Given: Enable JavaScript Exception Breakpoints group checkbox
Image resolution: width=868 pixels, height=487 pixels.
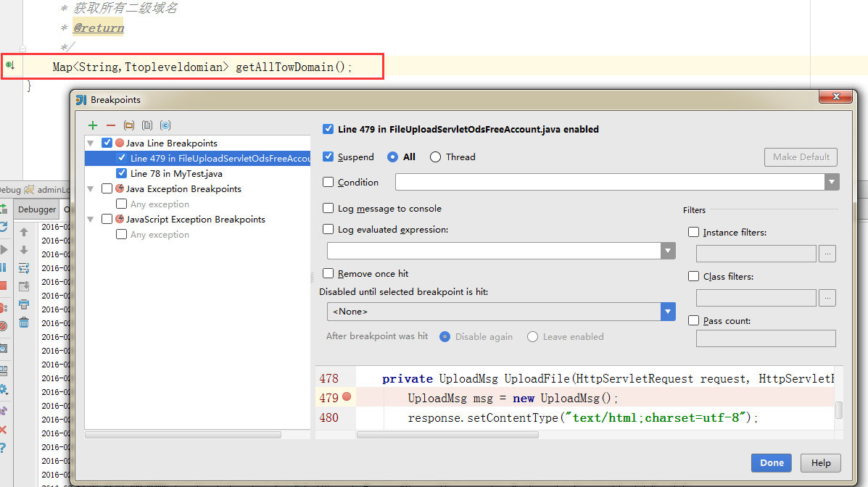Looking at the screenshot, I should 107,219.
